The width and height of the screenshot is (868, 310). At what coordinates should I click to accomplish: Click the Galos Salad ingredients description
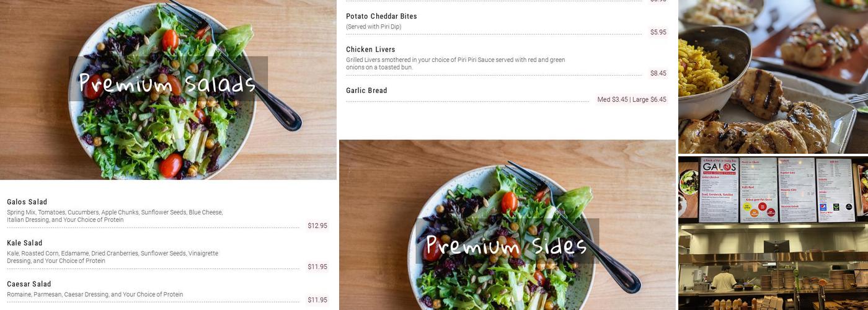pos(115,216)
